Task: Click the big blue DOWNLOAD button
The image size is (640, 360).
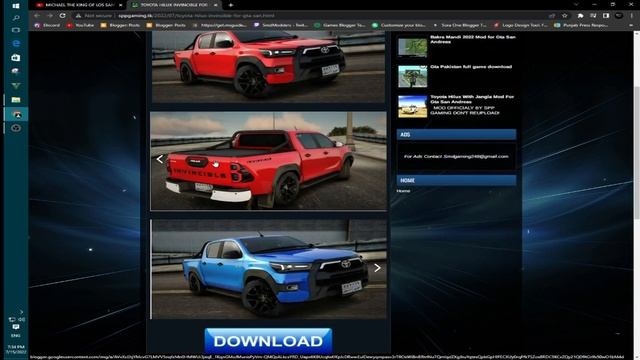Action: 268,341
